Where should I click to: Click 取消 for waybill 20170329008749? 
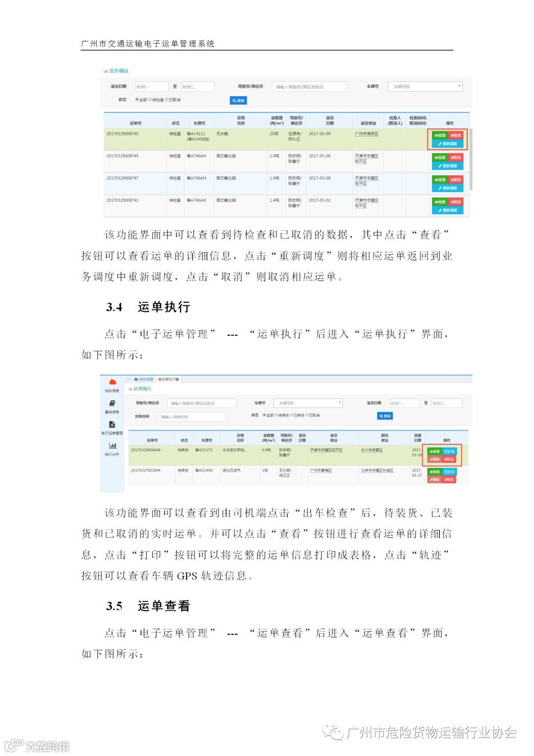pos(456,135)
